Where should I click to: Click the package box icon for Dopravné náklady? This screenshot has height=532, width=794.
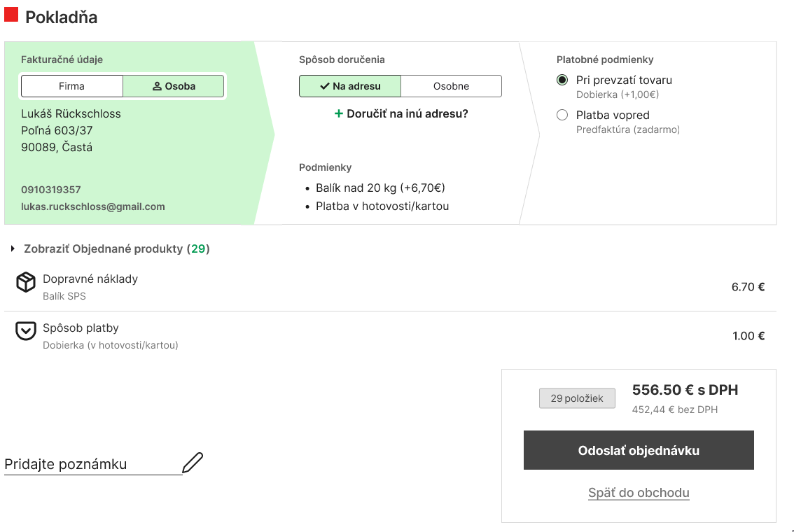(26, 283)
